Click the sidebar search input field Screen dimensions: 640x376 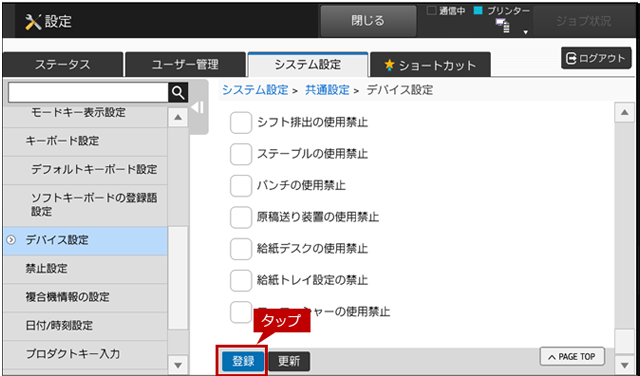coord(88,93)
